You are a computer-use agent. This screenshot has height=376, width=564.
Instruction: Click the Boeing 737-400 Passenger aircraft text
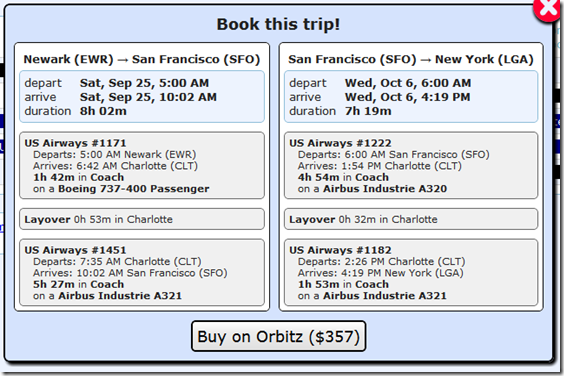click(x=134, y=189)
